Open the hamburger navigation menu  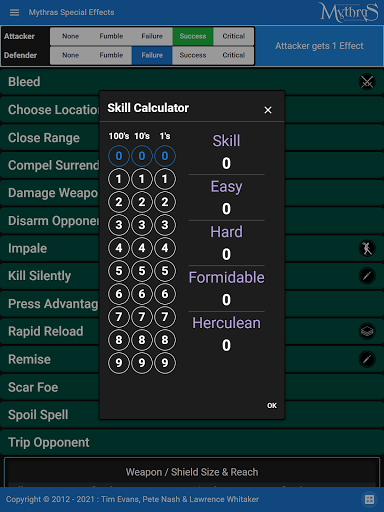(14, 12)
